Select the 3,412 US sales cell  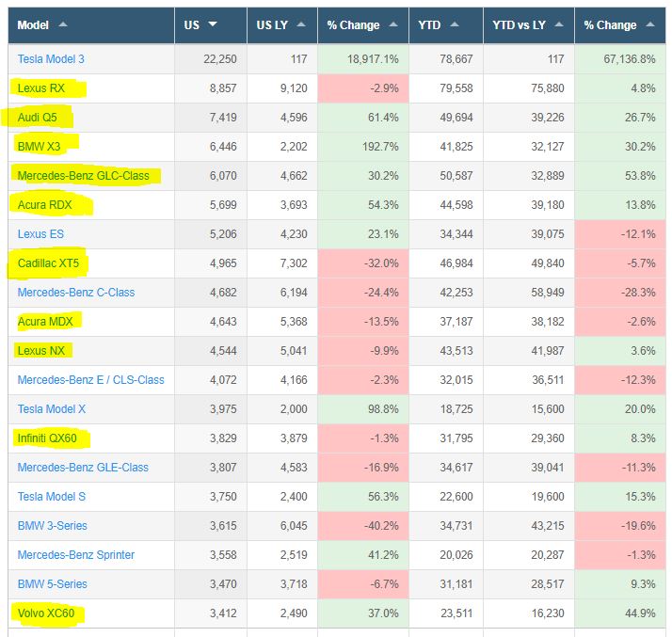pos(211,613)
